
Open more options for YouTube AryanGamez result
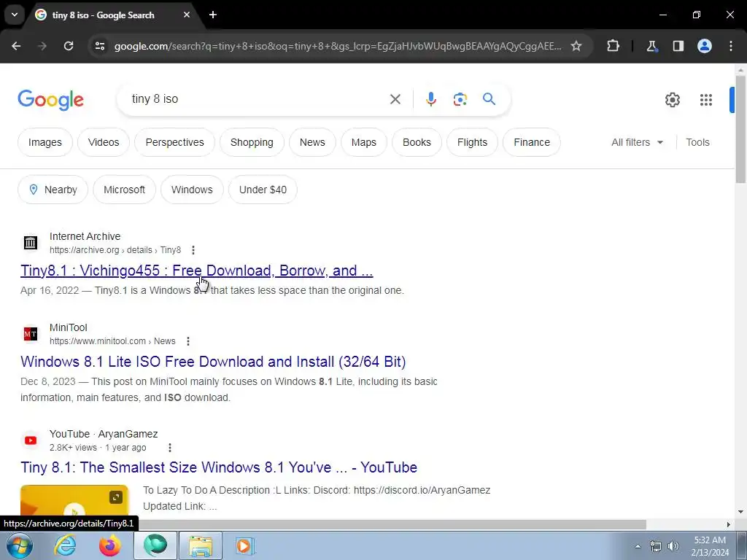click(169, 448)
